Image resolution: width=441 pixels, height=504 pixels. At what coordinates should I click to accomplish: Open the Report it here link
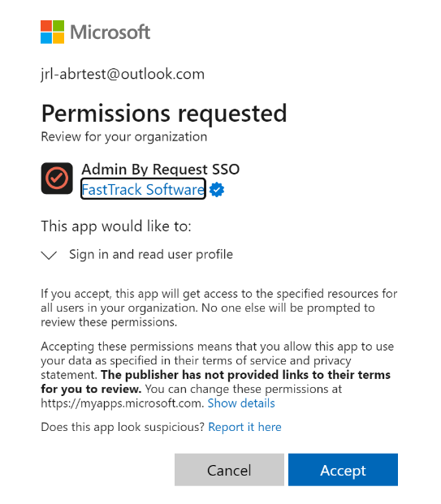(244, 427)
